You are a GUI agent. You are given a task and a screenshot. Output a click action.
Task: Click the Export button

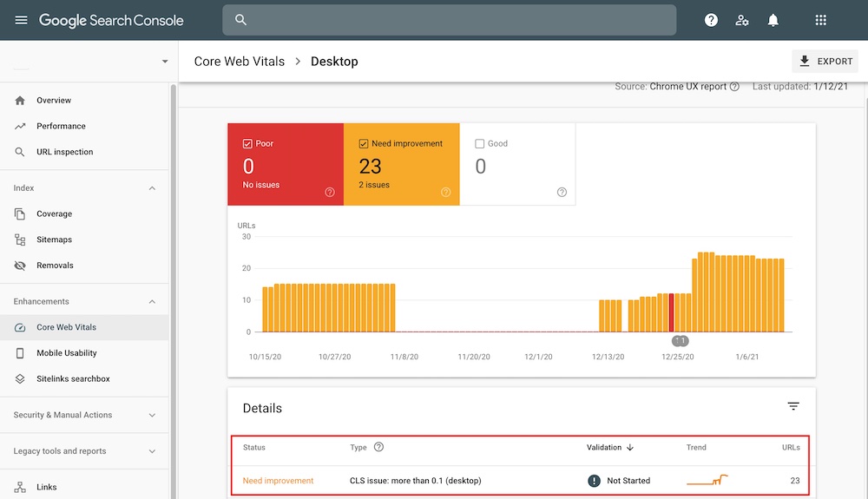tap(825, 62)
